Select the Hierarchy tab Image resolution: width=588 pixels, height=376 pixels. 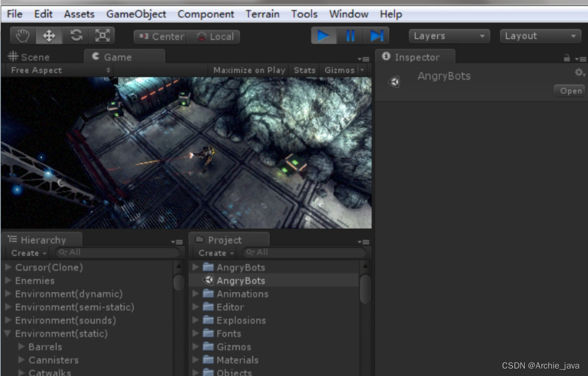[42, 240]
